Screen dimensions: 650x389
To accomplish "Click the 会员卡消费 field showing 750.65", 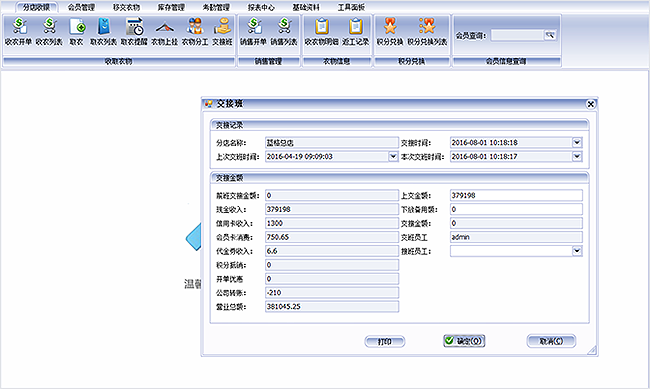I will point(332,237).
